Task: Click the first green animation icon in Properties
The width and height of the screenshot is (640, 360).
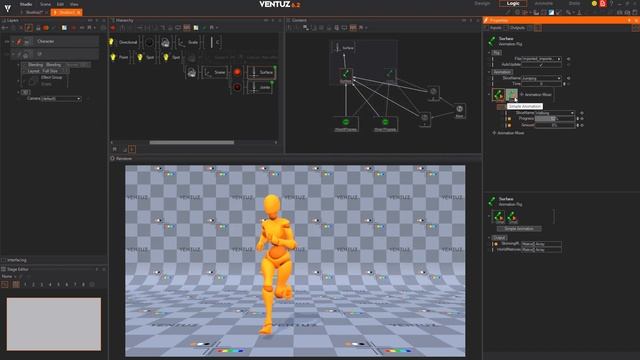Action: [498, 95]
